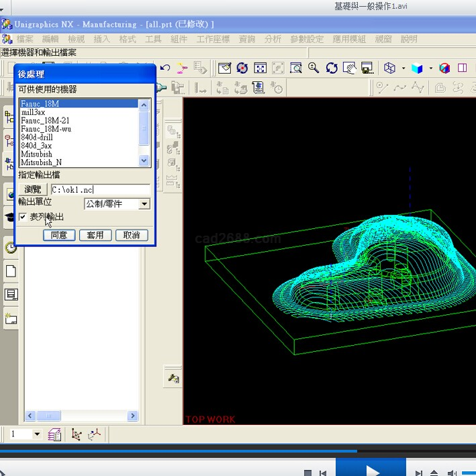The image size is (476, 476).
Task: Click the wireframe cube display icon
Action: 389,68
